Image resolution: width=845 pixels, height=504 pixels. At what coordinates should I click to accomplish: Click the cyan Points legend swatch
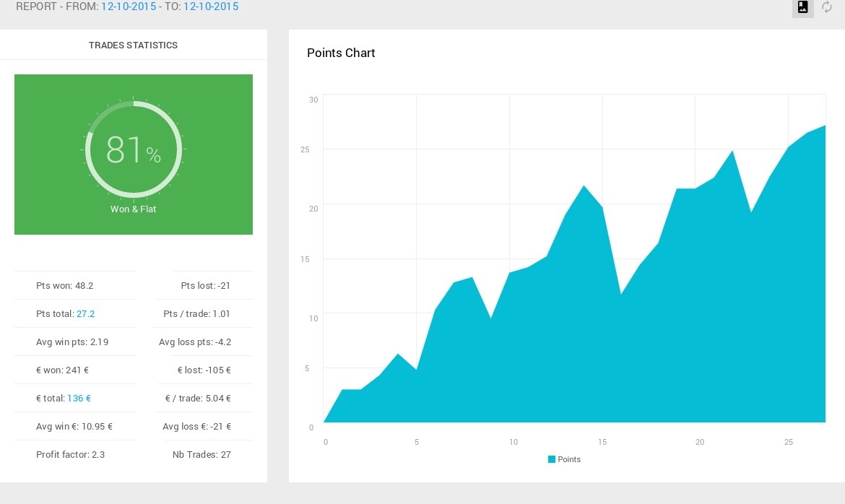(x=551, y=459)
